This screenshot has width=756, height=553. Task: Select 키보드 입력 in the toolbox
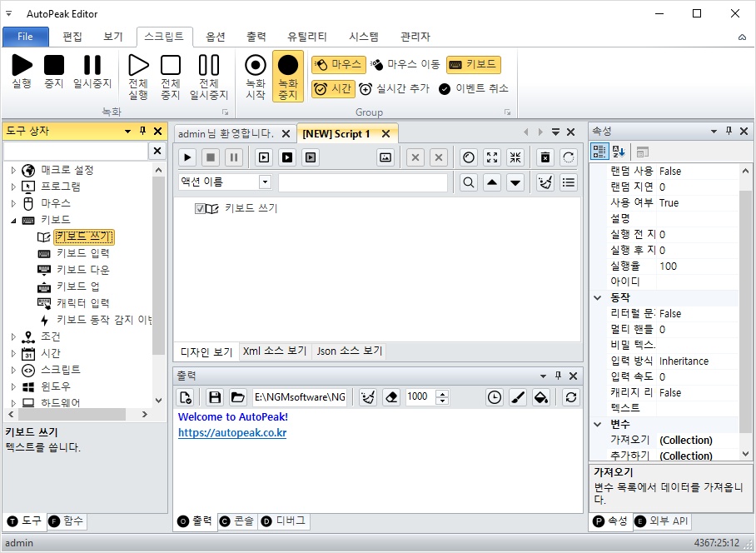pyautogui.click(x=83, y=254)
